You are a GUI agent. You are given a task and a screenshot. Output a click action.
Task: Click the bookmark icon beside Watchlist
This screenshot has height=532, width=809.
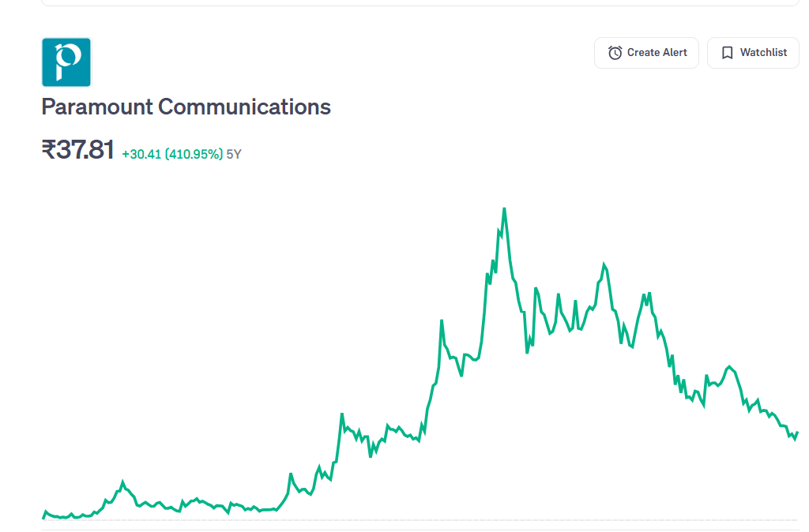(727, 53)
